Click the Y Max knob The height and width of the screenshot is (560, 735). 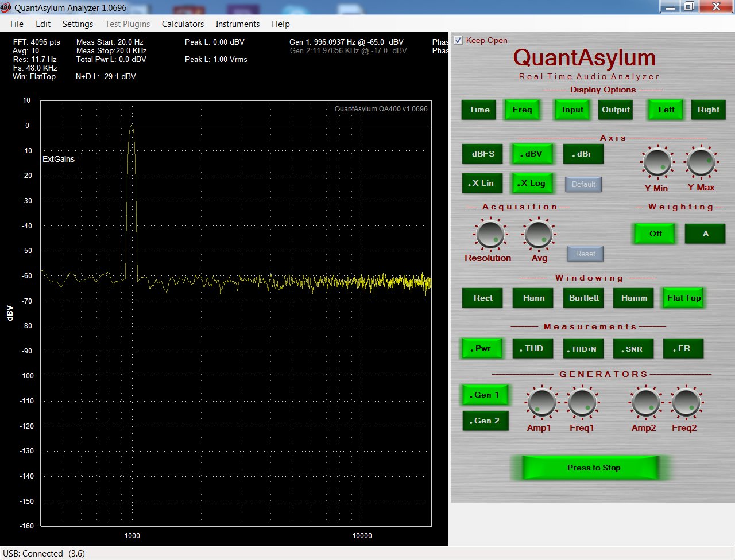[x=701, y=163]
